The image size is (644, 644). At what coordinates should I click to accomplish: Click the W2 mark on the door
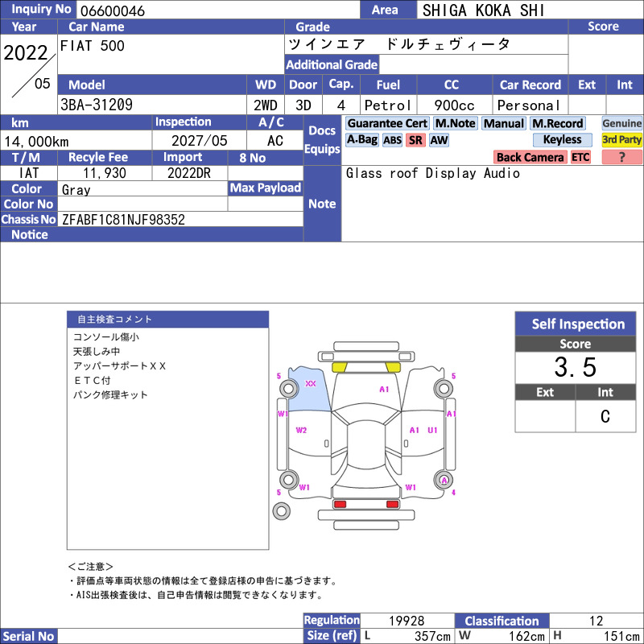pos(301,430)
